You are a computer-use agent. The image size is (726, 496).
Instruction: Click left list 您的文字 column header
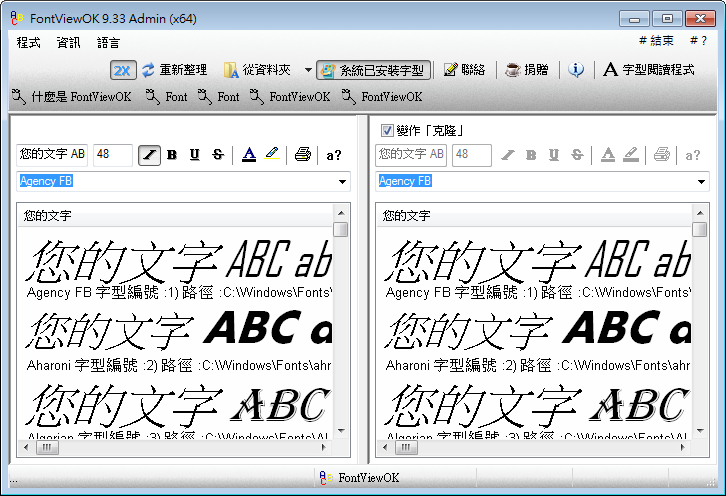(x=175, y=216)
